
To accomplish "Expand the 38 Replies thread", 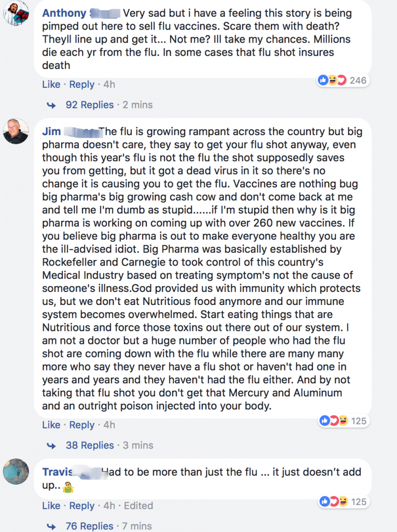I will [90, 446].
